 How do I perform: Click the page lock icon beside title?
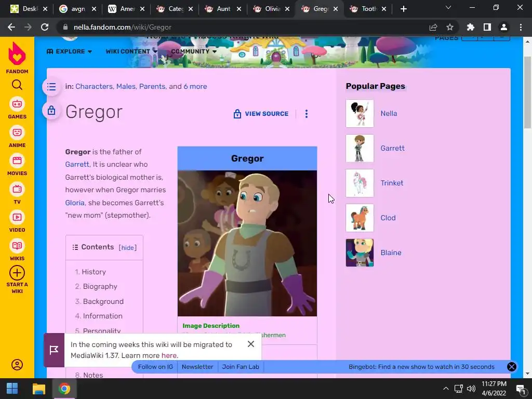tap(51, 110)
